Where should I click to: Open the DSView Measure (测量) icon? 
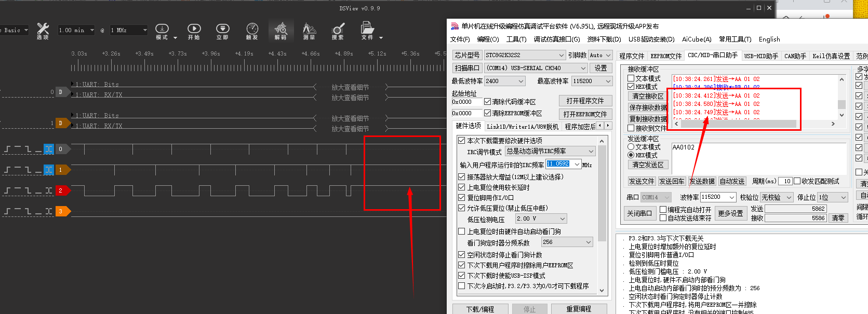pyautogui.click(x=309, y=31)
